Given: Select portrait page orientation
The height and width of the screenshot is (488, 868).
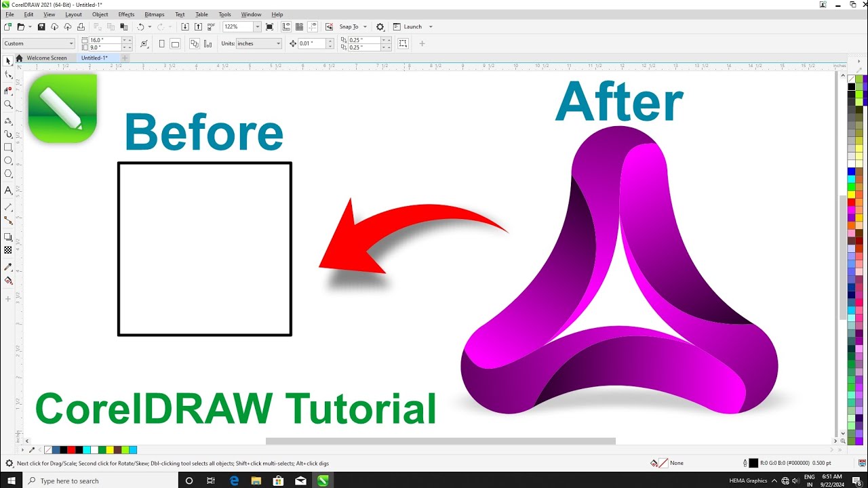Looking at the screenshot, I should 161,43.
